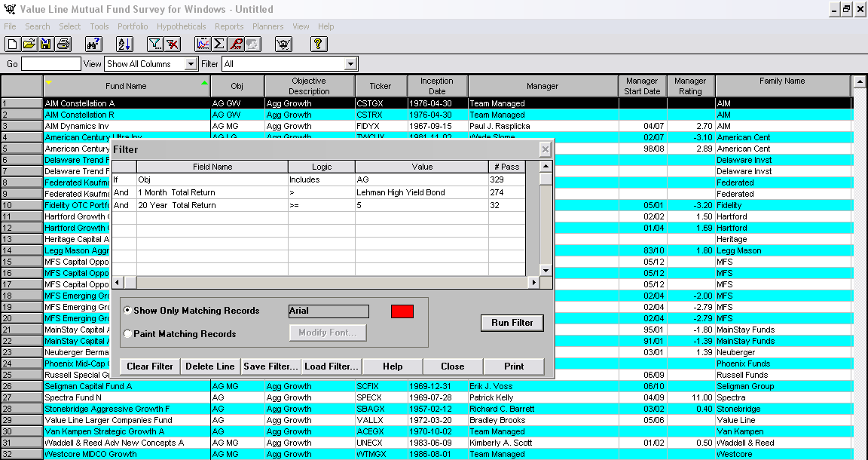The width and height of the screenshot is (868, 460).
Task: Click the New document toolbar icon
Action: point(11,44)
